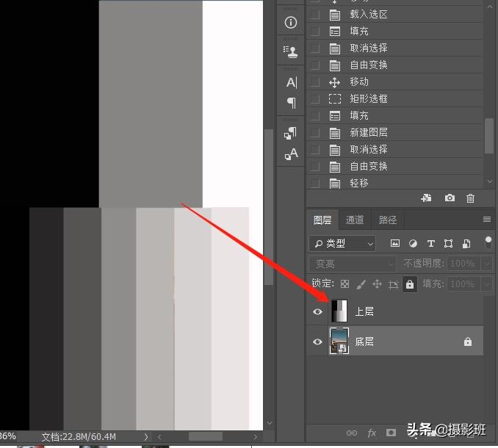Filter layers by shape layers icon
The height and width of the screenshot is (448, 498).
coord(448,244)
